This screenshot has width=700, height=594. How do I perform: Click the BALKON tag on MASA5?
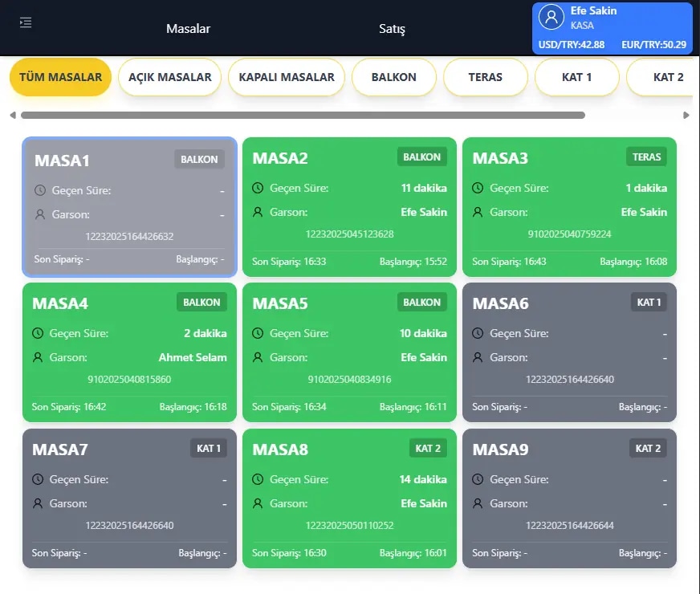click(x=421, y=303)
